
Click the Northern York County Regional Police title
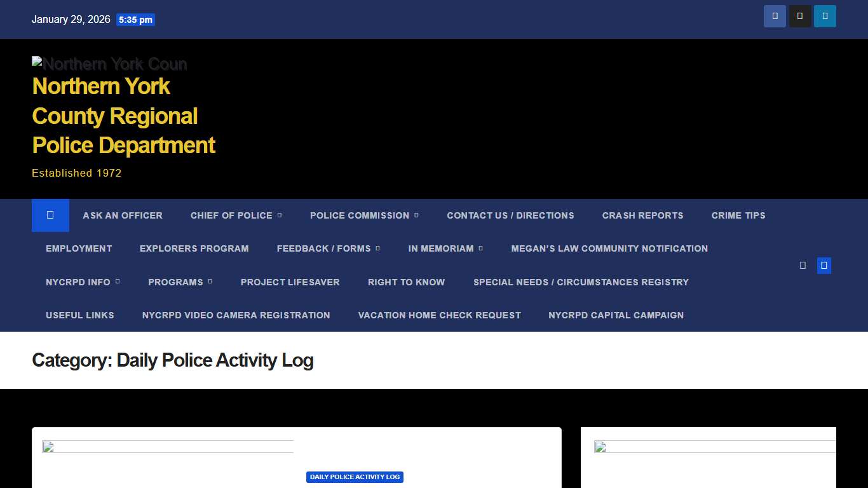(x=123, y=116)
